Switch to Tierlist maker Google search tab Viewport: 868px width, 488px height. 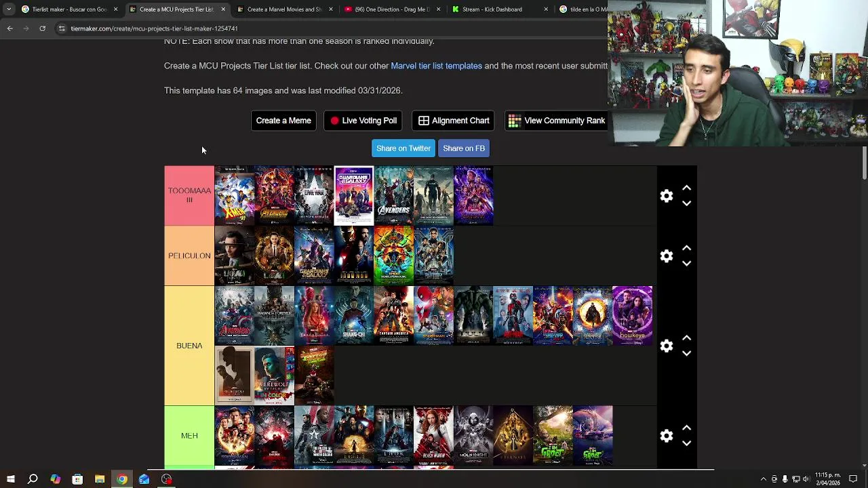pyautogui.click(x=68, y=9)
